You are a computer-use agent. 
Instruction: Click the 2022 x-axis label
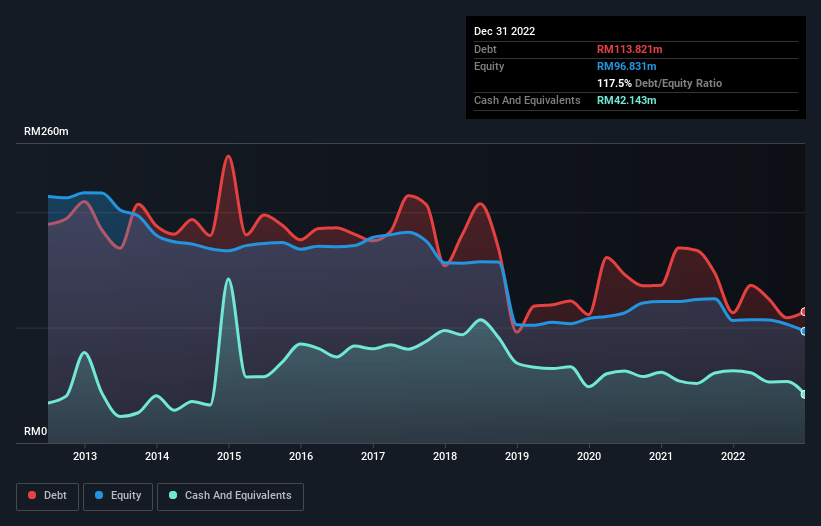point(733,456)
